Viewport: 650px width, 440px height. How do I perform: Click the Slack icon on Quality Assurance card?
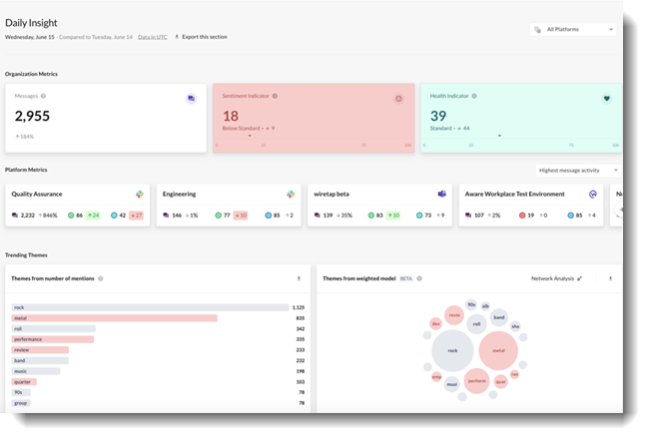click(x=140, y=194)
